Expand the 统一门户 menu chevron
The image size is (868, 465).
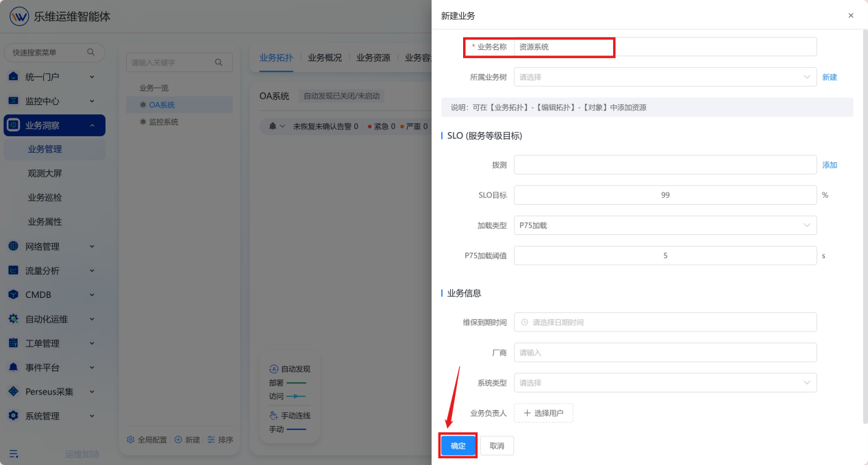click(x=92, y=77)
